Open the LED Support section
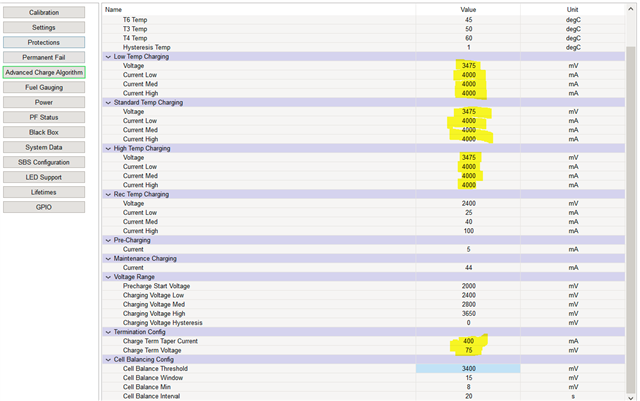 coord(44,177)
